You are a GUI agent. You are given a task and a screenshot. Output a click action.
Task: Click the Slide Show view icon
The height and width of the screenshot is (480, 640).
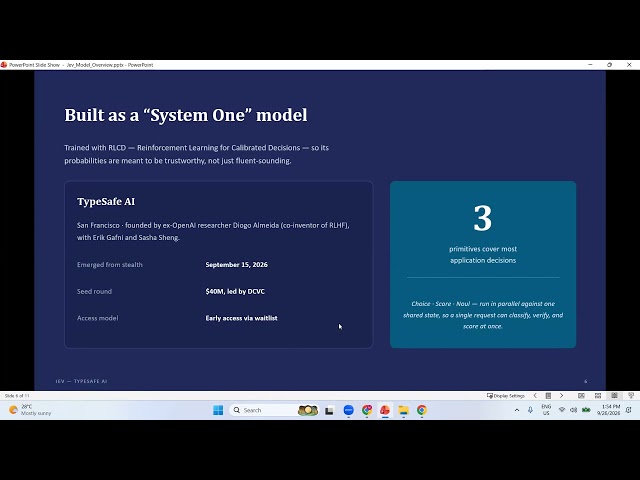coord(631,396)
